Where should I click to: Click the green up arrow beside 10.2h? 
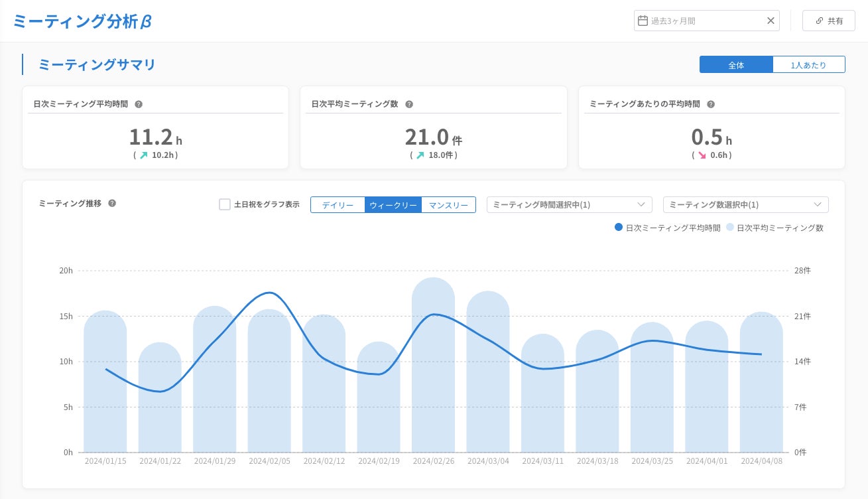pyautogui.click(x=143, y=155)
